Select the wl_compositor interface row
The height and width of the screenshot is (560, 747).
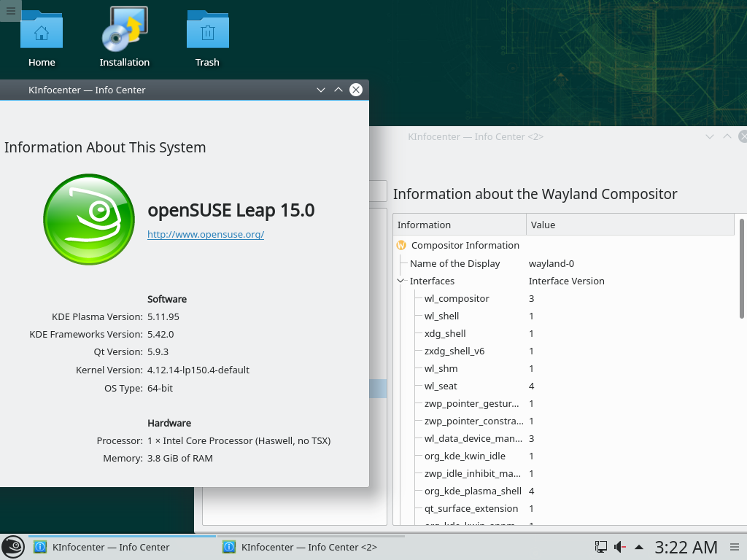click(x=457, y=298)
